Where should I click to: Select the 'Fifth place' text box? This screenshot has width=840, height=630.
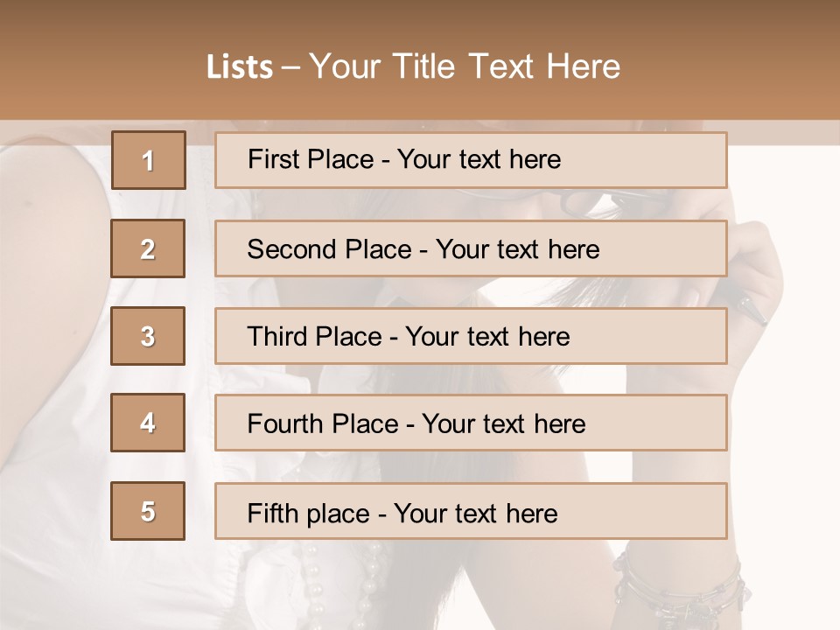471,511
